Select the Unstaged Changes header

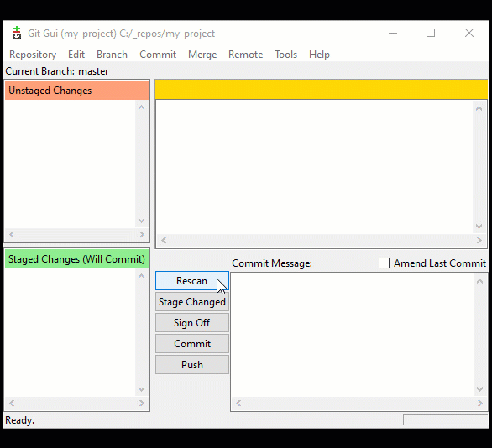point(77,91)
